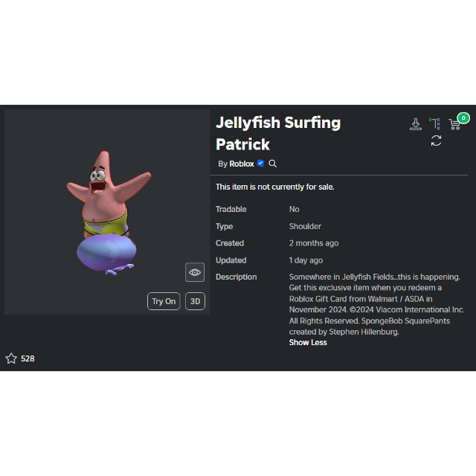The height and width of the screenshot is (476, 476).
Task: Click the description text about Jellyfish Fields
Action: click(376, 304)
